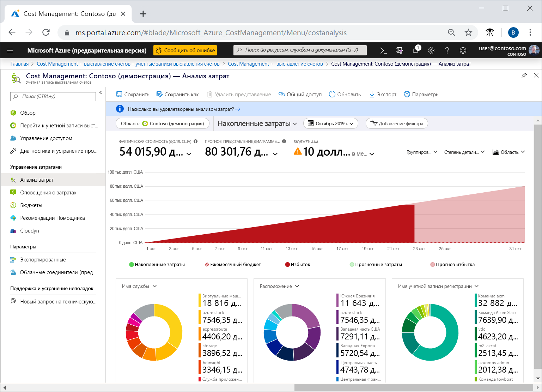
Task: Click Область: Contoso scope pill
Action: (x=162, y=123)
